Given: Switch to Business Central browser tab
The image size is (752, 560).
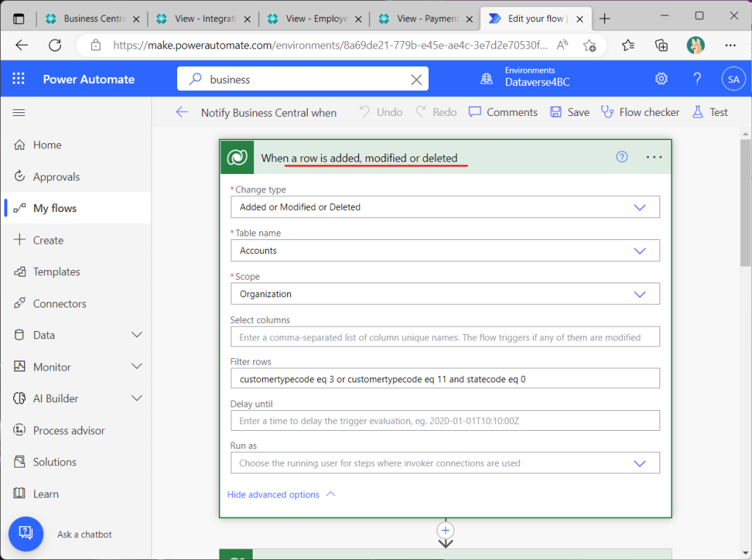Looking at the screenshot, I should [x=92, y=18].
